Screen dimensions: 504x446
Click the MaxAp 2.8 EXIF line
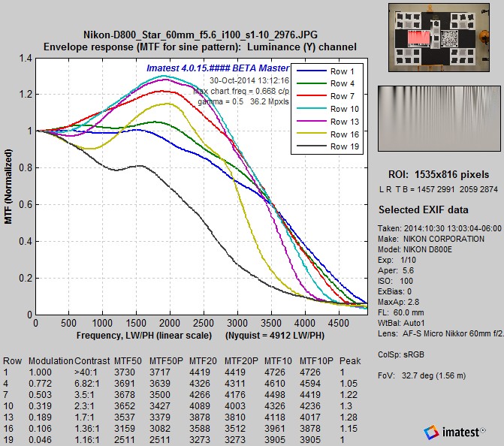pos(397,302)
